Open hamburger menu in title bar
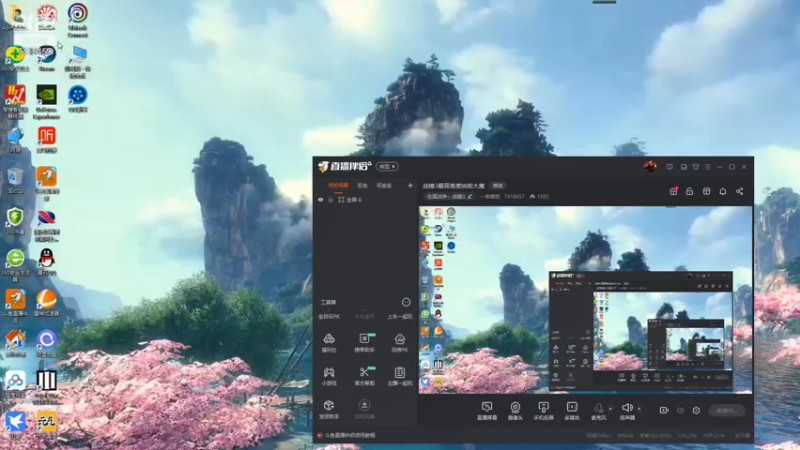Image resolution: width=800 pixels, height=450 pixels. [708, 167]
